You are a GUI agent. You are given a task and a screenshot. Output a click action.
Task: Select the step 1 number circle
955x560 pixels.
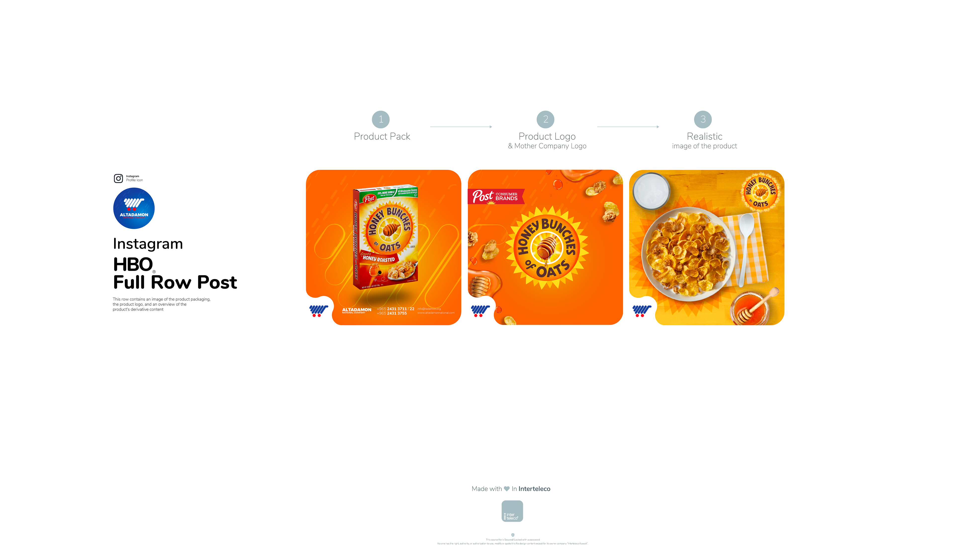click(381, 119)
